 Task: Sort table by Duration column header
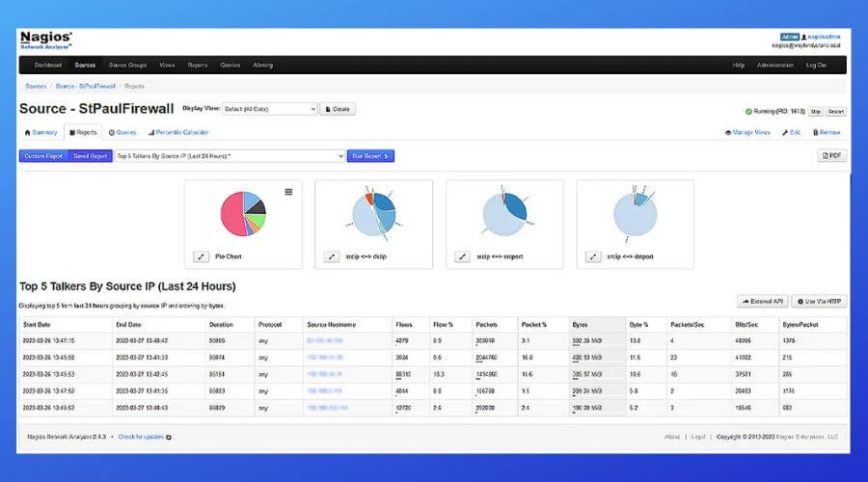pyautogui.click(x=221, y=325)
